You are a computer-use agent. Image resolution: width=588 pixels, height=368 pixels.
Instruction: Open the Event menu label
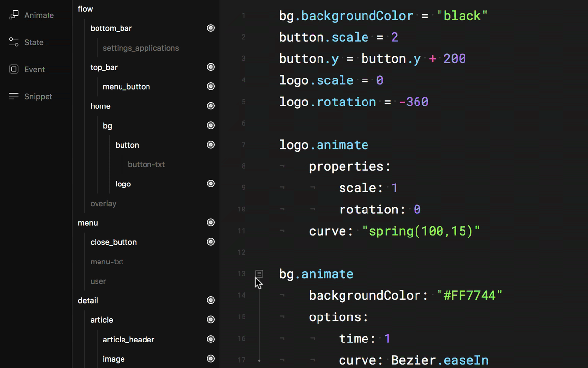click(x=34, y=70)
